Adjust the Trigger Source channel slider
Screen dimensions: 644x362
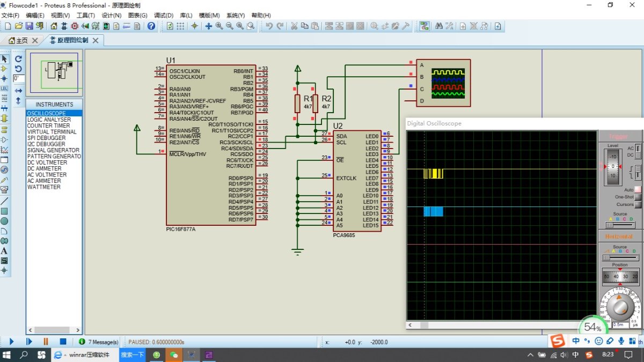(619, 225)
